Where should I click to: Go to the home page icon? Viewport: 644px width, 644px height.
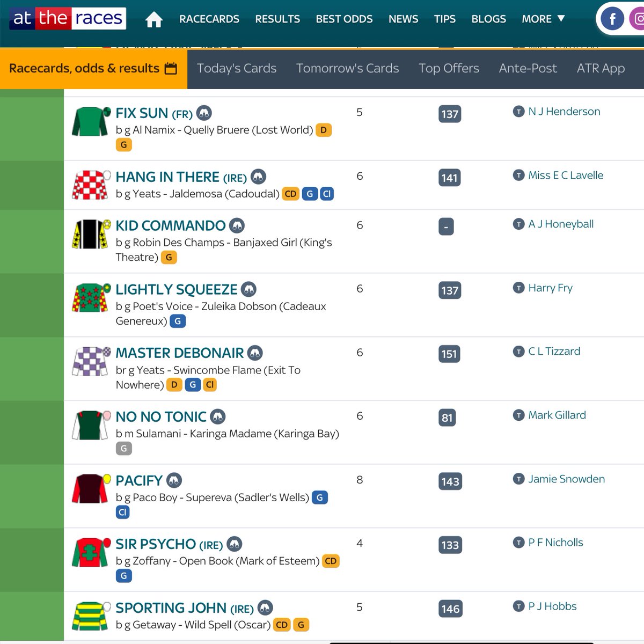(x=154, y=20)
